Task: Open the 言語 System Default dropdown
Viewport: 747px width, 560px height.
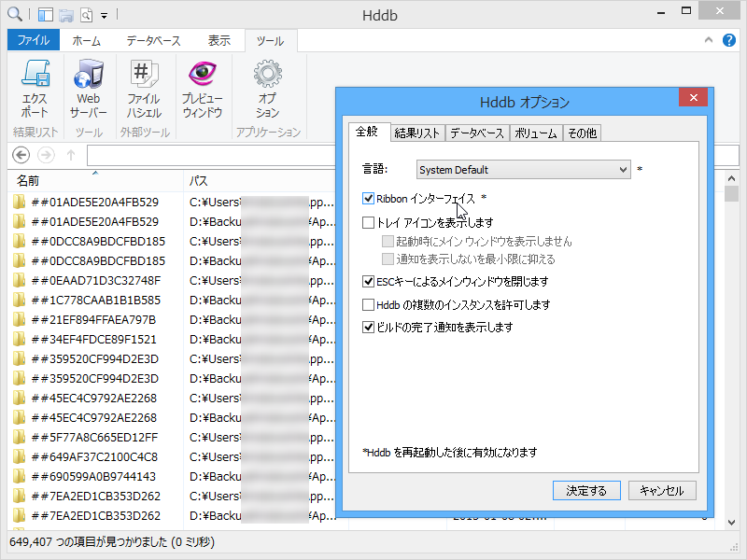Action: [523, 170]
